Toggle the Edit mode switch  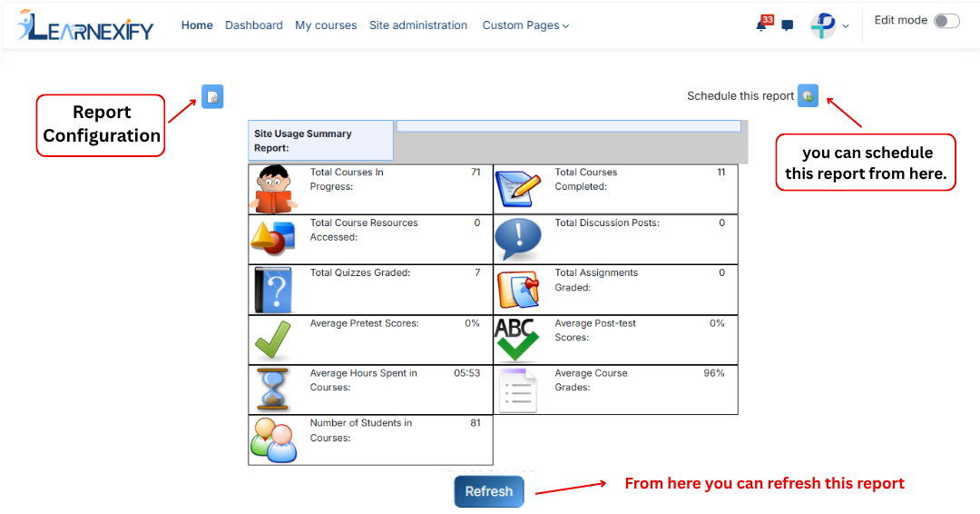946,21
